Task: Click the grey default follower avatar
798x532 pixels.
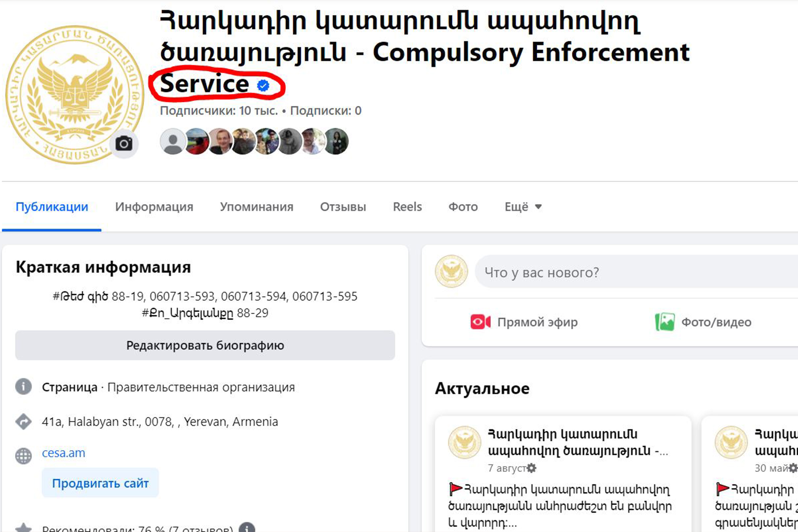Action: point(173,141)
